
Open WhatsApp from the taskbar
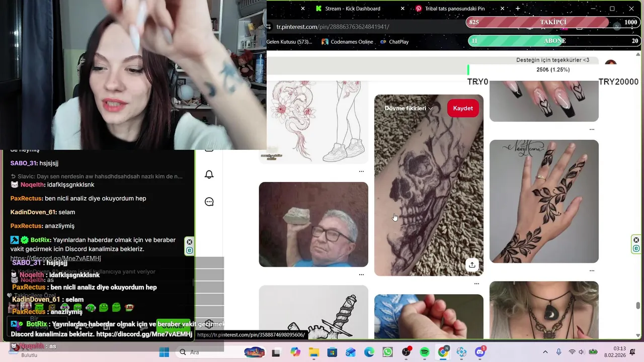(387, 352)
